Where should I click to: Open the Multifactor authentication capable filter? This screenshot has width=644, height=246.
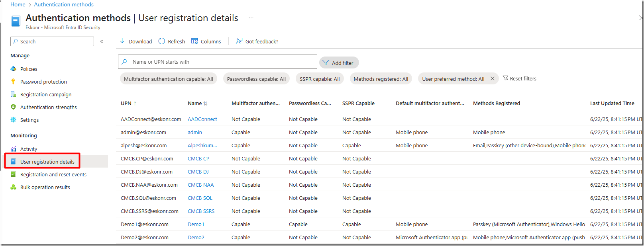click(x=168, y=79)
